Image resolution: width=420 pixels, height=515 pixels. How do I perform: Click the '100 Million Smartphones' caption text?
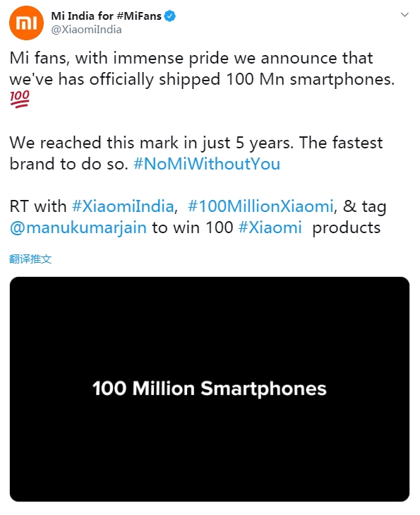tap(210, 389)
